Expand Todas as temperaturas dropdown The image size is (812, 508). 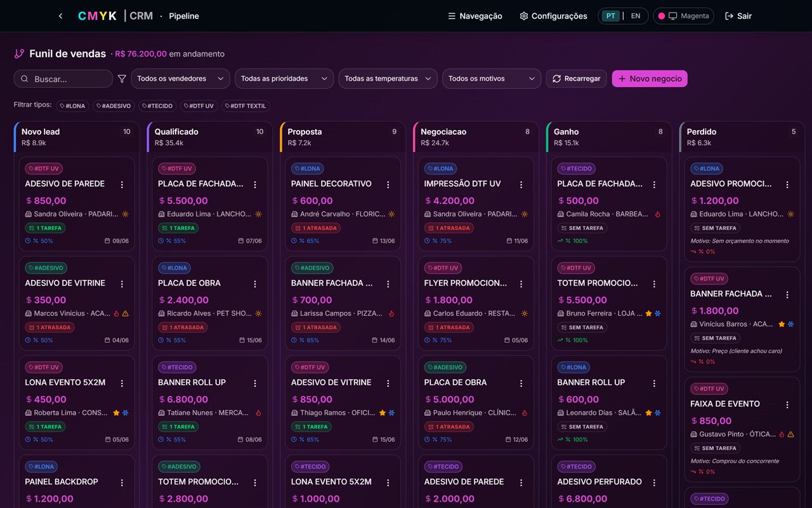click(x=388, y=79)
